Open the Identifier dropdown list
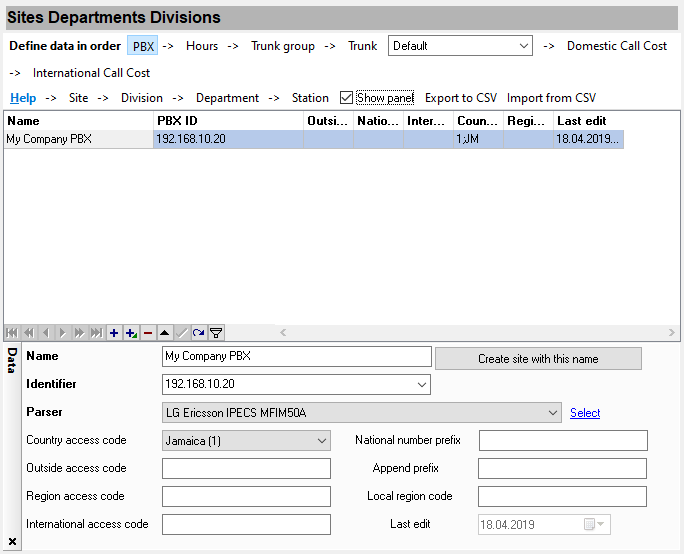The height and width of the screenshot is (554, 684). click(x=421, y=385)
